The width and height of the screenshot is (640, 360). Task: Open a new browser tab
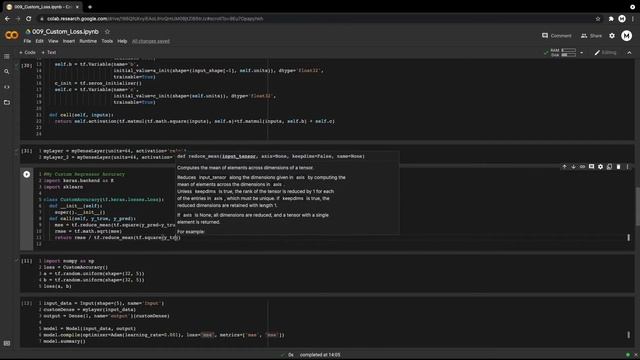[x=90, y=7]
